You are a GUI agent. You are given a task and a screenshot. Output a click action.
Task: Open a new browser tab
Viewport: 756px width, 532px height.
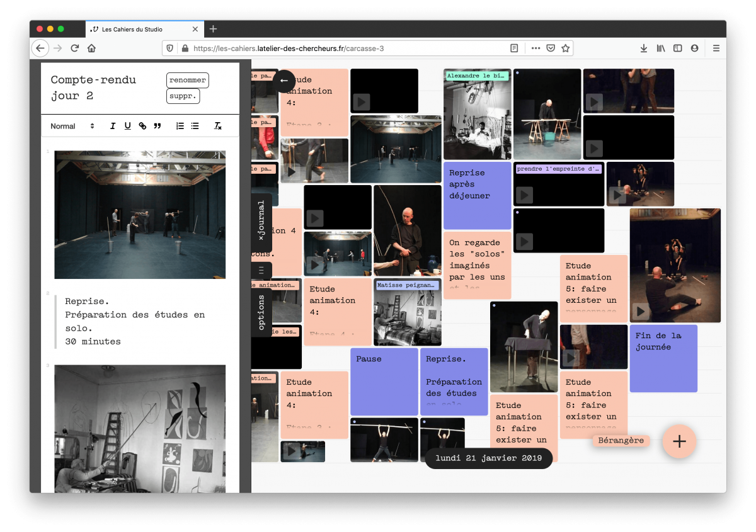213,29
